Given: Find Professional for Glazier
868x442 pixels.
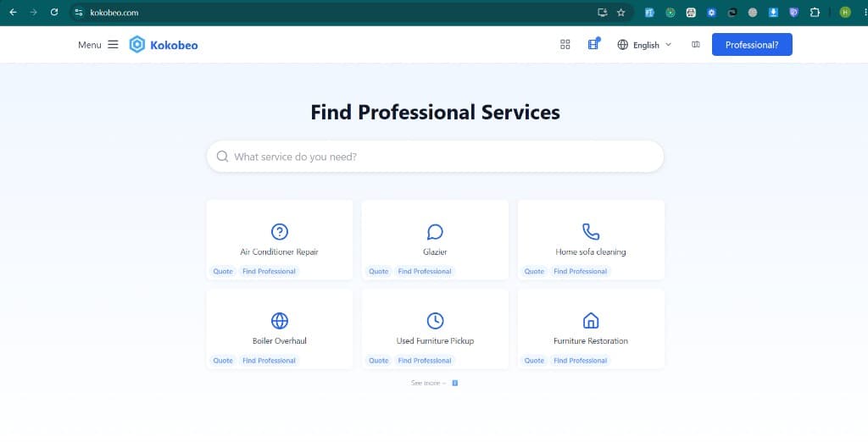Looking at the screenshot, I should coord(425,272).
